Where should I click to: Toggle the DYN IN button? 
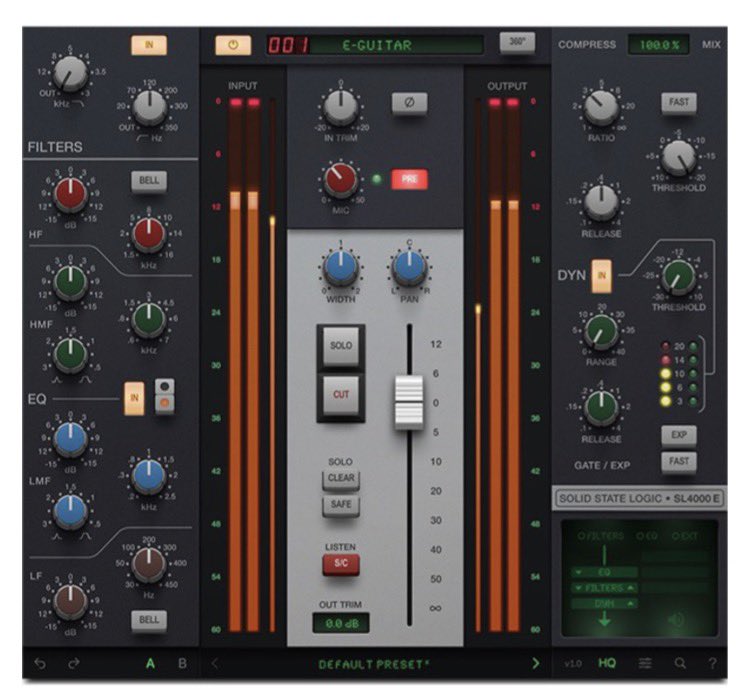click(602, 276)
